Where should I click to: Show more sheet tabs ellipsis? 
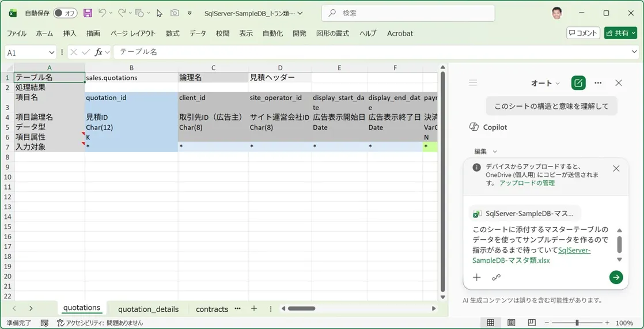coord(237,308)
